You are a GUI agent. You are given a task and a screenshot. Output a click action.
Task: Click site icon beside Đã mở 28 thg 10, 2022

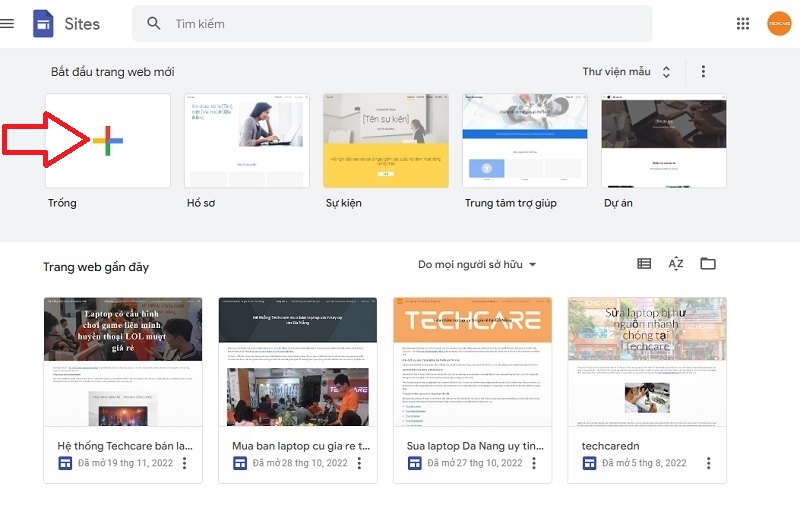[x=240, y=463]
